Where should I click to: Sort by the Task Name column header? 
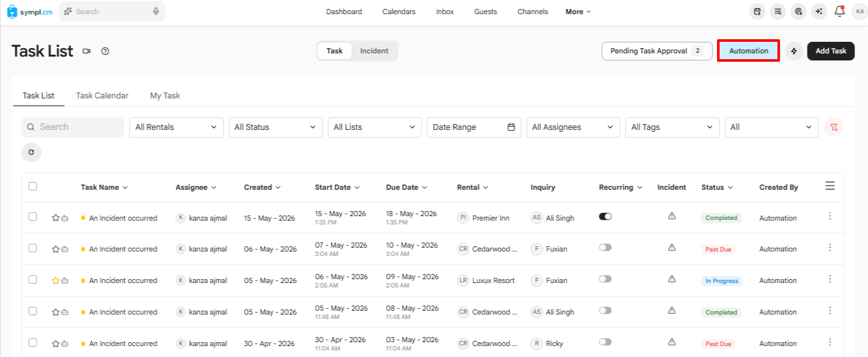(104, 187)
